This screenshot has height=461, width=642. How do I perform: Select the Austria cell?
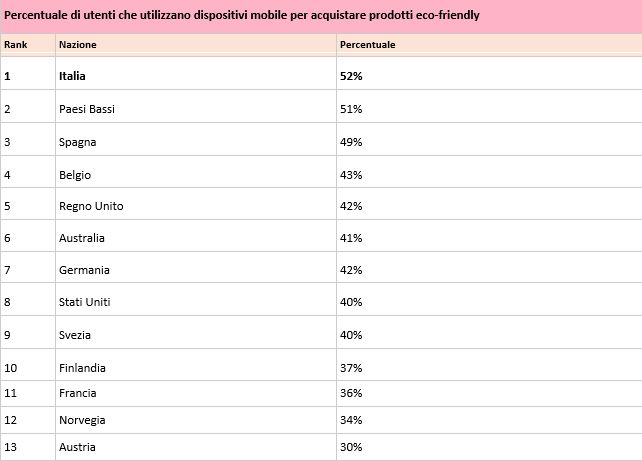[77, 446]
